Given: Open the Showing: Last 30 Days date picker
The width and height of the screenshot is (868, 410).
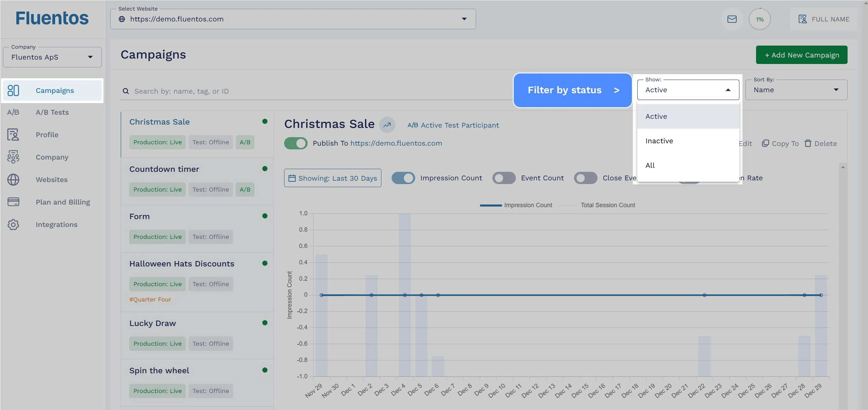Looking at the screenshot, I should coord(332,178).
